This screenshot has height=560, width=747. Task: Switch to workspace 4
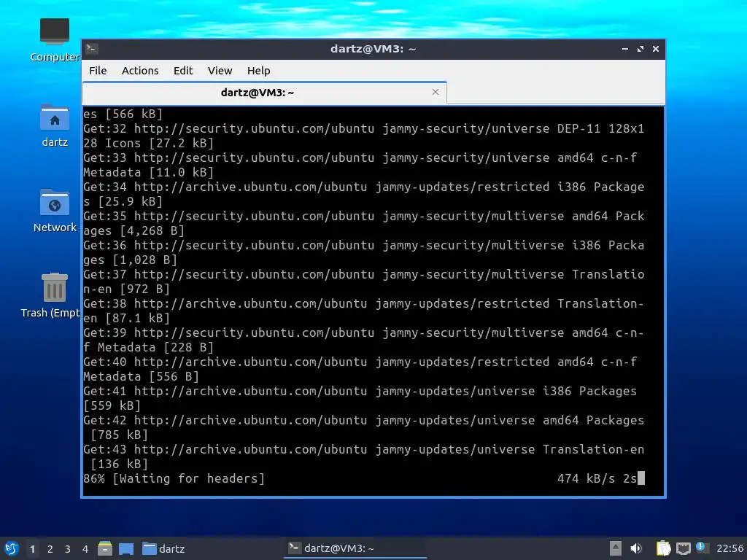click(x=85, y=549)
